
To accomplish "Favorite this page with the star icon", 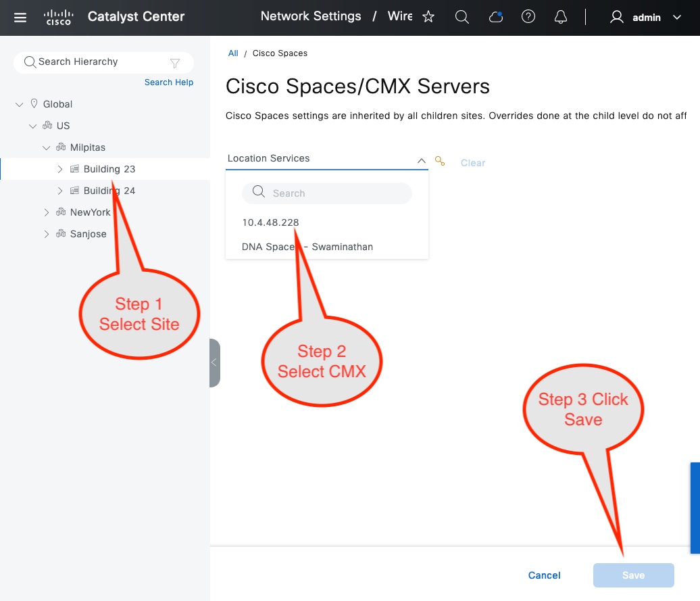I will point(428,17).
